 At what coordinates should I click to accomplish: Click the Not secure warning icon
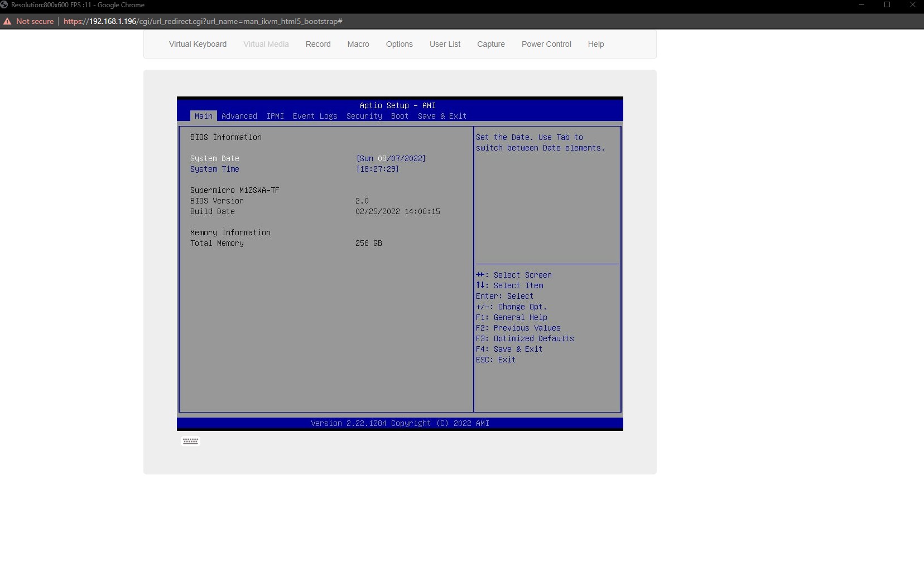tap(7, 21)
